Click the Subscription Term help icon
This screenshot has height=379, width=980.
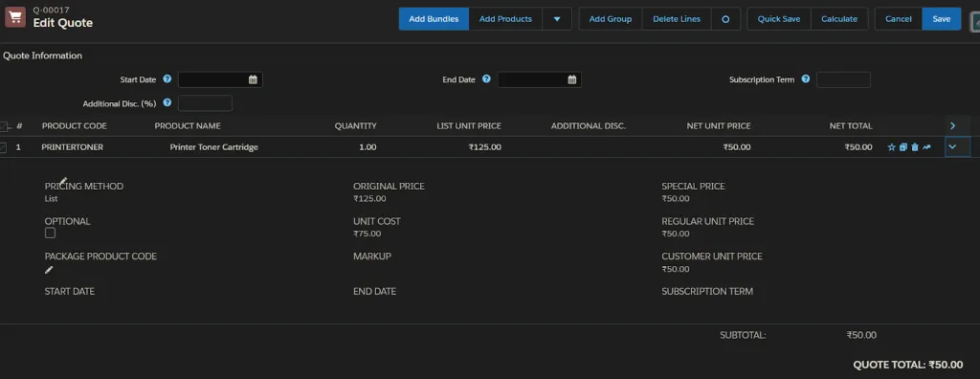point(806,79)
